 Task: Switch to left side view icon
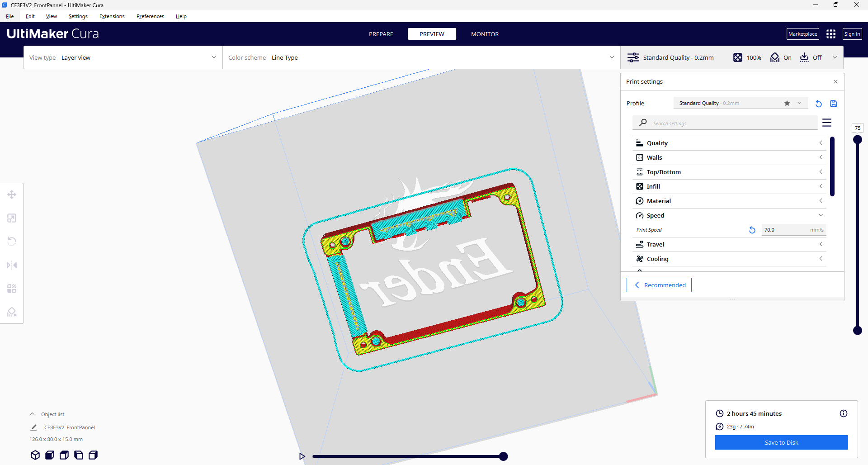point(79,455)
